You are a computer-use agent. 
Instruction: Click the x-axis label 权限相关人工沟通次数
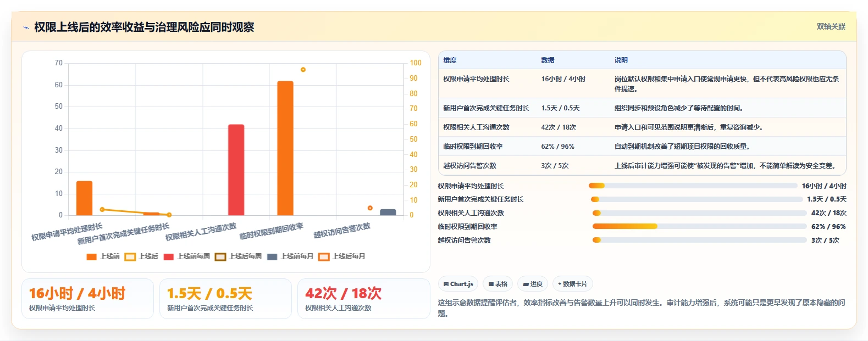[x=201, y=231]
